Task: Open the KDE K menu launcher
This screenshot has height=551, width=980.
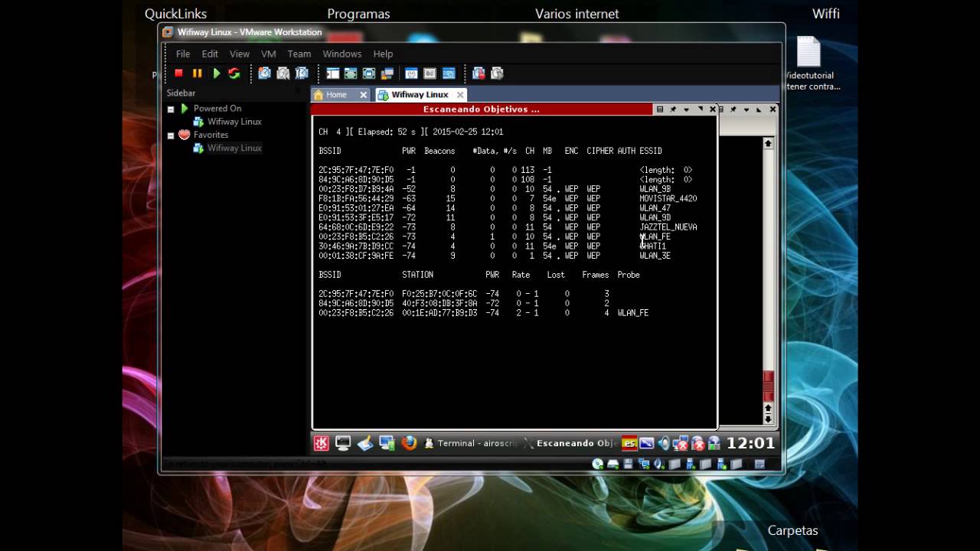Action: pyautogui.click(x=322, y=443)
